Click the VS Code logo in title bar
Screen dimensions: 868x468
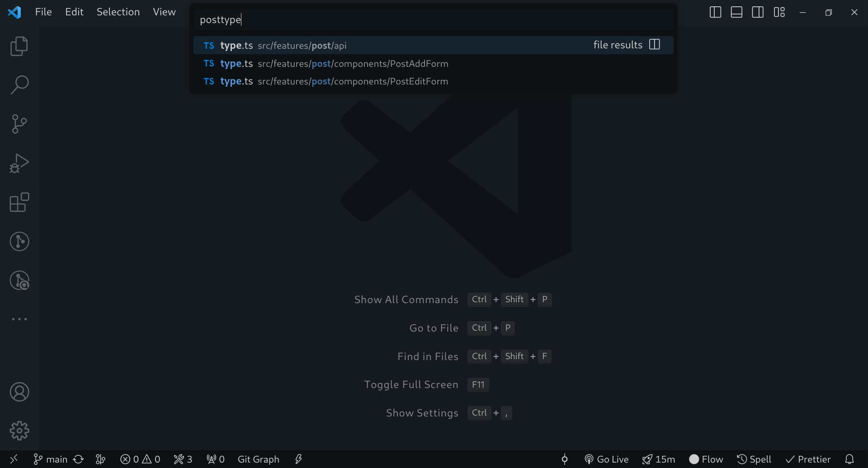[14, 12]
